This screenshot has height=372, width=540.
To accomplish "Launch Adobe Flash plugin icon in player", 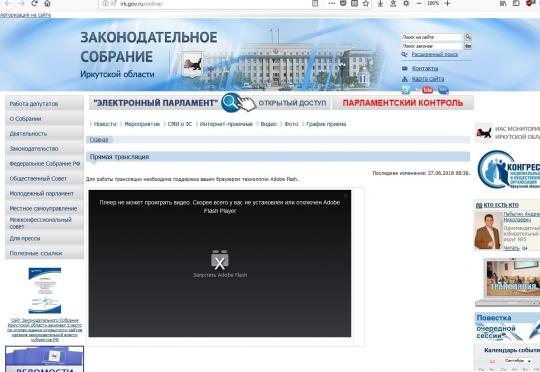I will click(219, 260).
